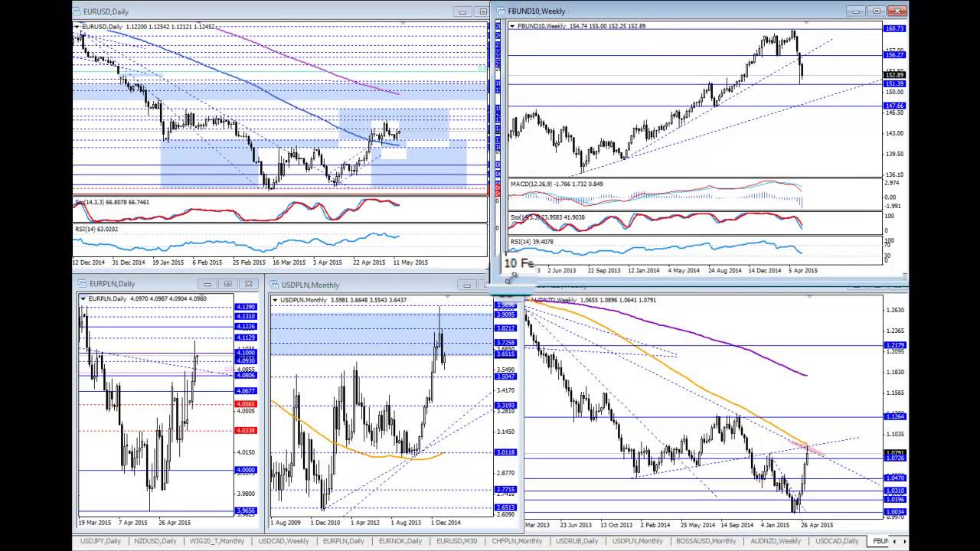This screenshot has height=551, width=980.
Task: Click the 3.9656 level label on EURPLN
Action: pyautogui.click(x=246, y=510)
